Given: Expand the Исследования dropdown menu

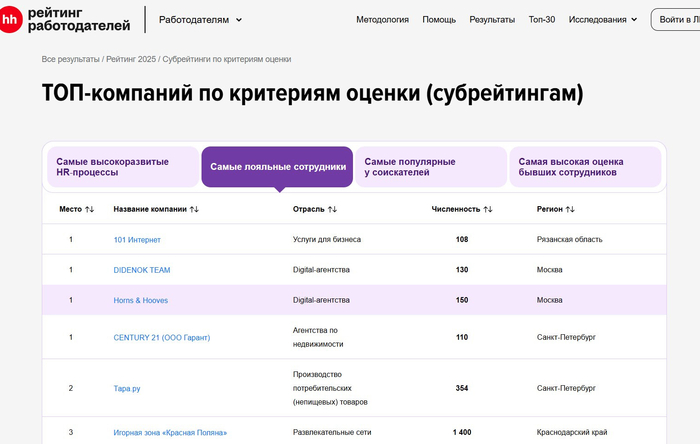Looking at the screenshot, I should (603, 20).
